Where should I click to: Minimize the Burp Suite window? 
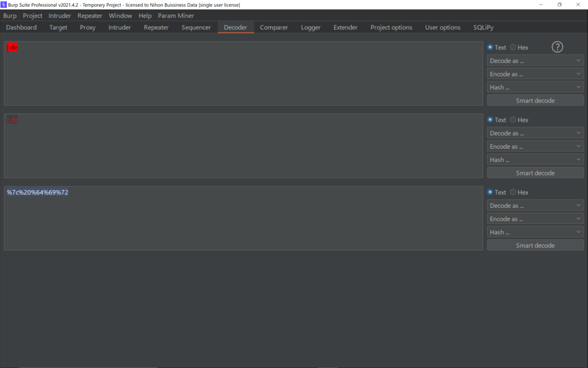[541, 4]
